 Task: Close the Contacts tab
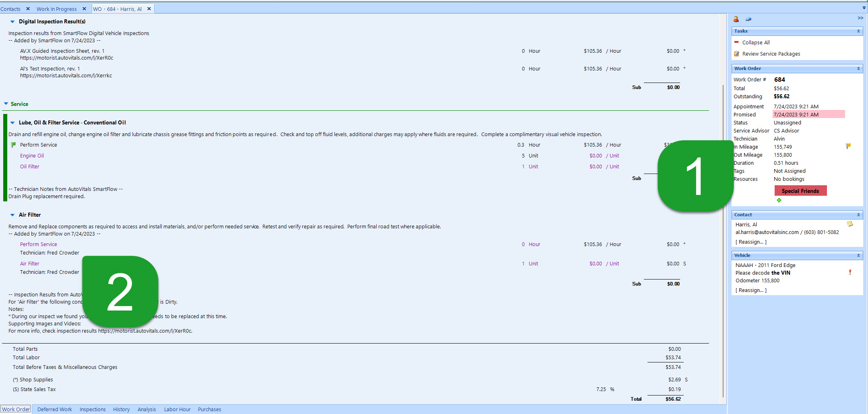(28, 8)
